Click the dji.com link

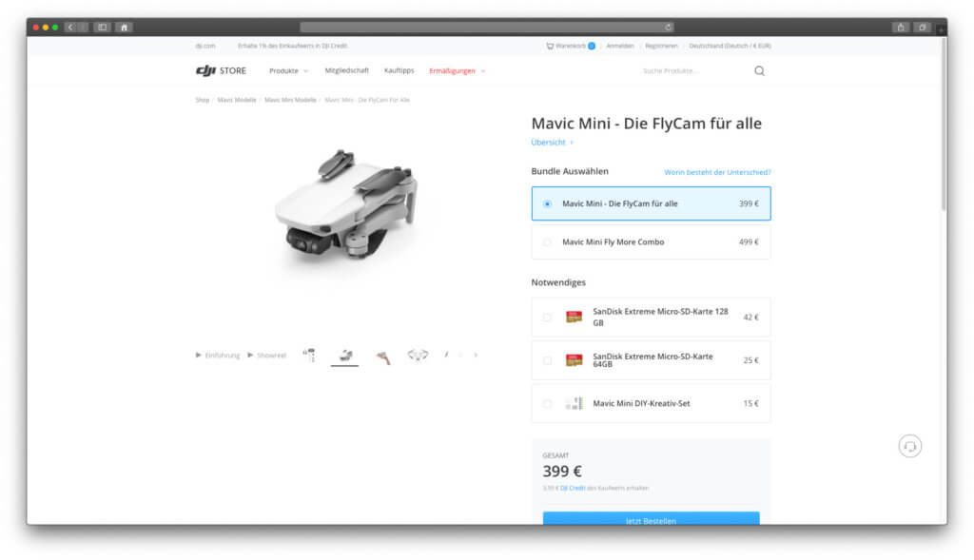(x=205, y=46)
